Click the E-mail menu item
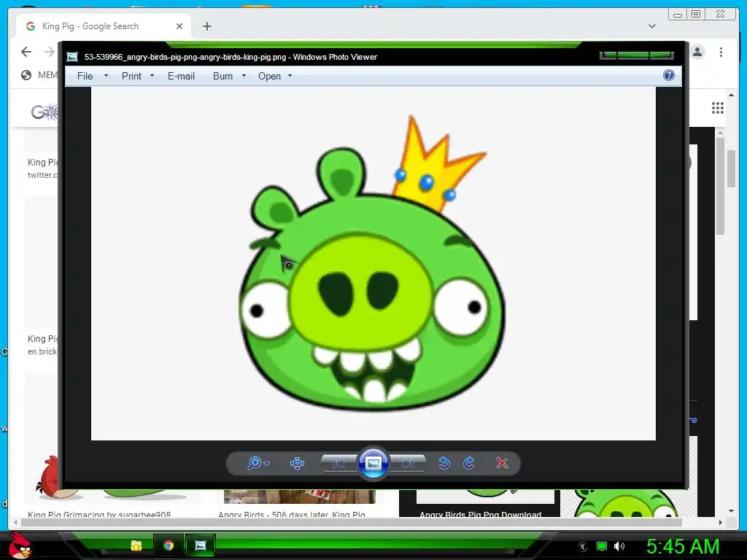Image resolution: width=747 pixels, height=560 pixels. (x=181, y=76)
